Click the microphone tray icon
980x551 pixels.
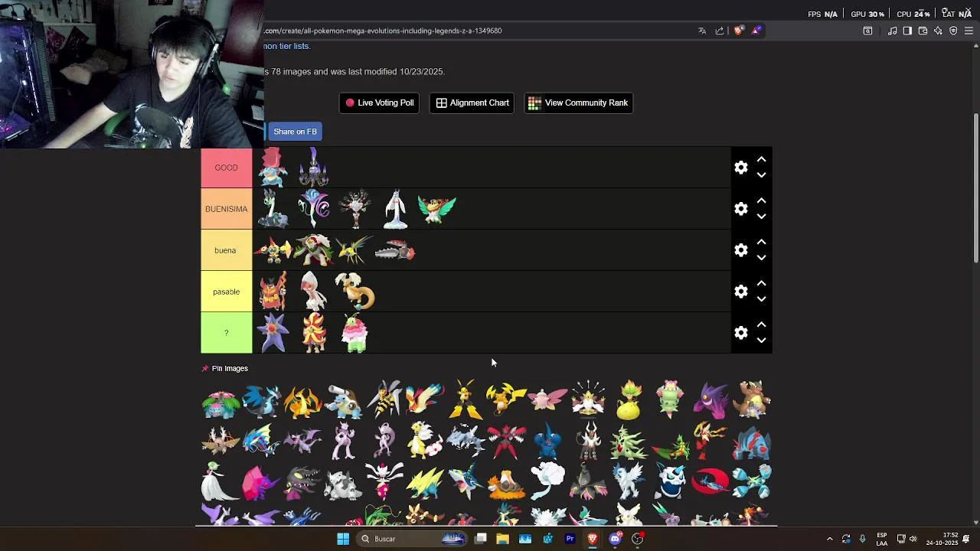click(862, 539)
